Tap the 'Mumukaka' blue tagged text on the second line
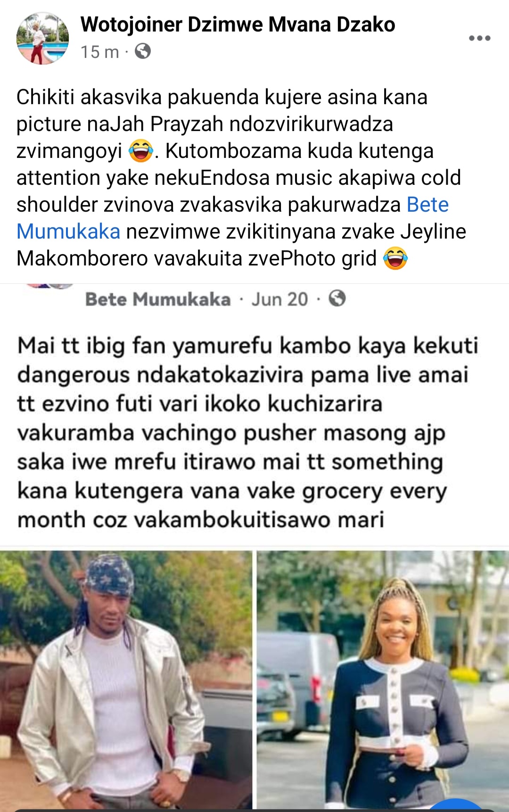The image size is (509, 812). pyautogui.click(x=68, y=232)
